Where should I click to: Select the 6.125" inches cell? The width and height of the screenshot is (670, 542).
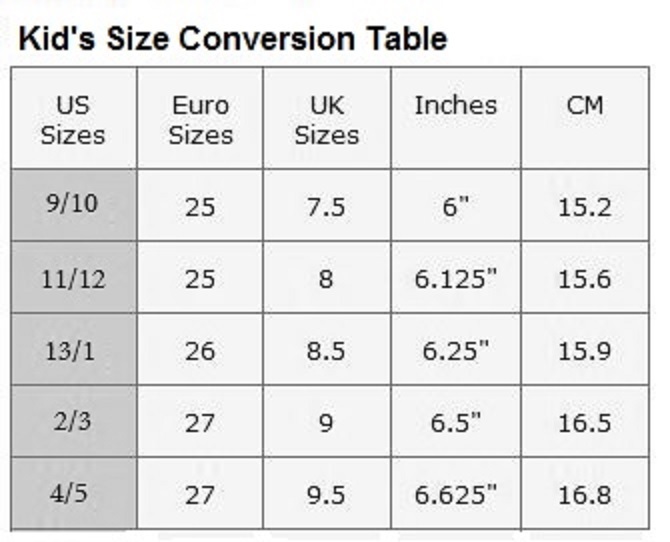coord(456,279)
